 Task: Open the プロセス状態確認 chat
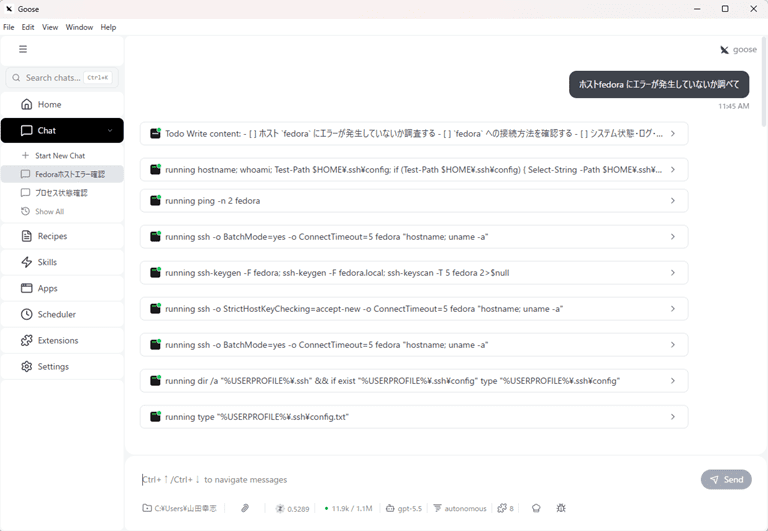[x=62, y=193]
